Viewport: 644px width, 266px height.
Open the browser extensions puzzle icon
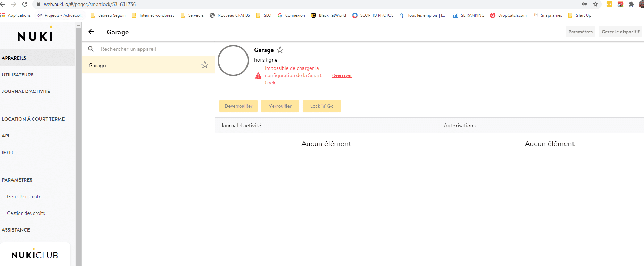click(x=631, y=4)
